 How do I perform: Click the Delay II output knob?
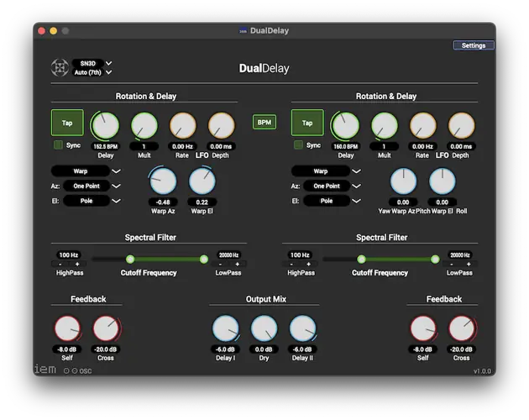point(302,329)
